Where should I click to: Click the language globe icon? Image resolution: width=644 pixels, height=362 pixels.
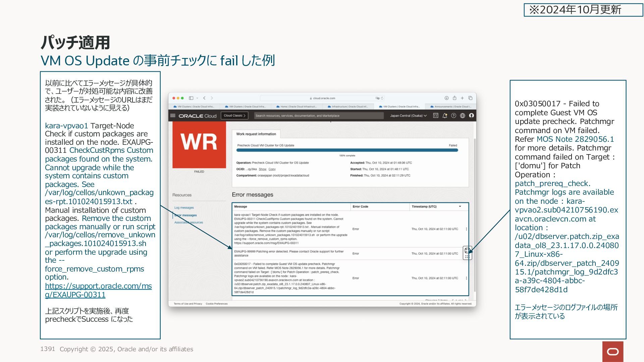click(463, 116)
